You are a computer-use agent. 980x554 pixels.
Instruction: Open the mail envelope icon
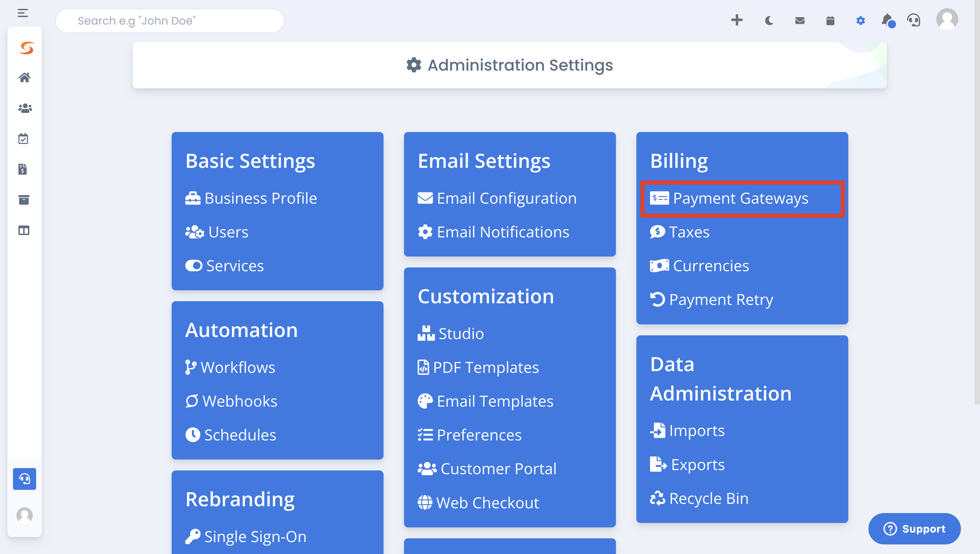coord(799,20)
